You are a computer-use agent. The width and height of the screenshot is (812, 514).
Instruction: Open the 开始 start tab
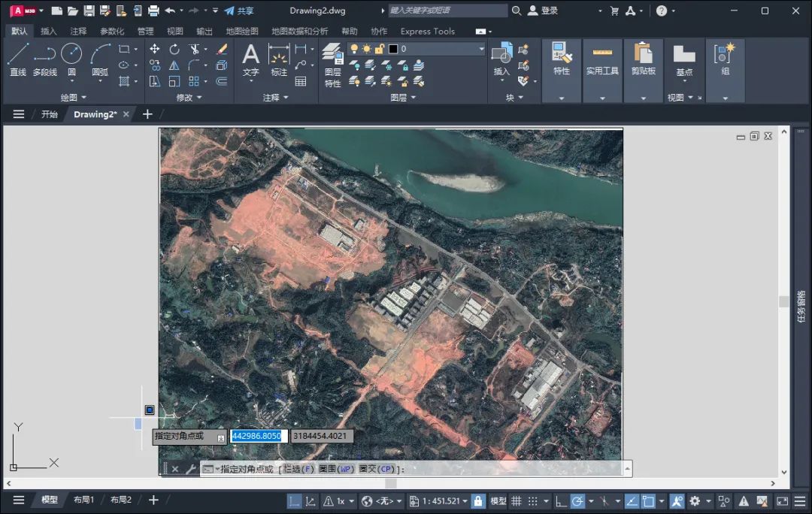pos(49,114)
